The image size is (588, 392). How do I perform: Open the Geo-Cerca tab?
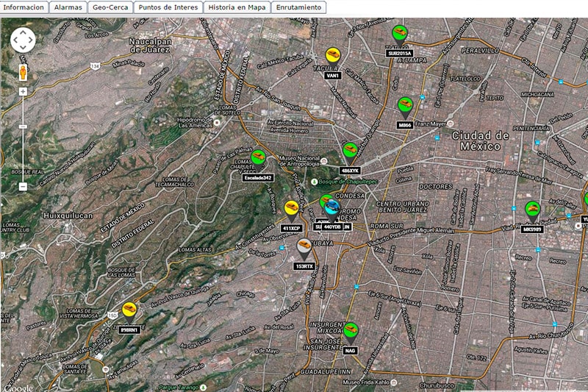tap(110, 7)
